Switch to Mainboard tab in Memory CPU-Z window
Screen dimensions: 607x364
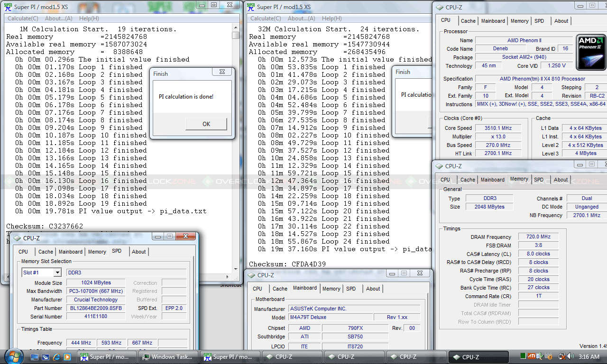pyautogui.click(x=492, y=180)
